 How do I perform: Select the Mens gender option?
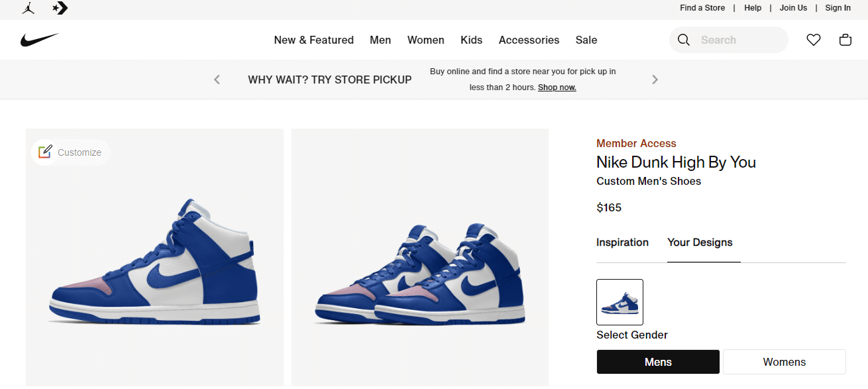(657, 361)
